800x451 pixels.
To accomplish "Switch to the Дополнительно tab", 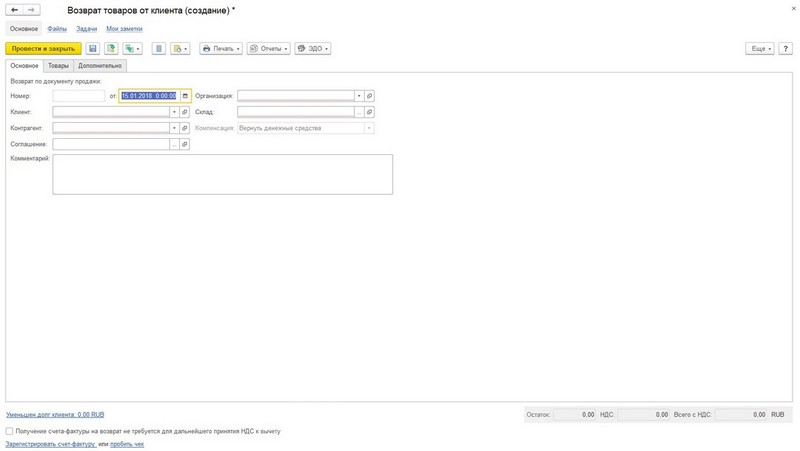I will click(100, 66).
